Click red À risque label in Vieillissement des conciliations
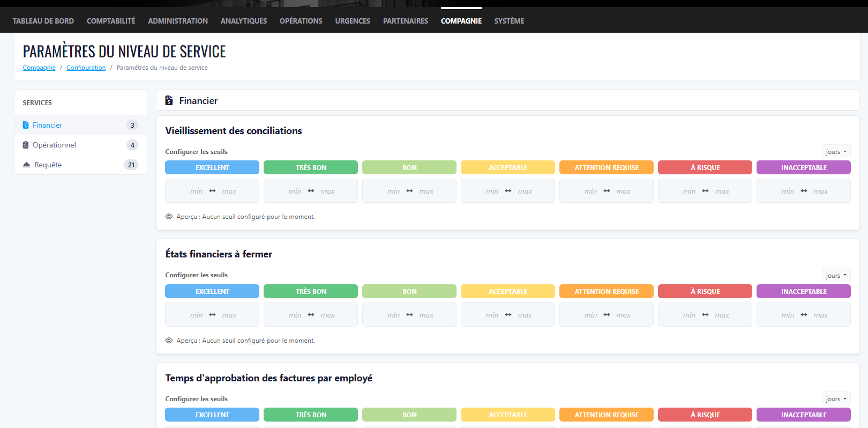The height and width of the screenshot is (428, 868). click(705, 167)
